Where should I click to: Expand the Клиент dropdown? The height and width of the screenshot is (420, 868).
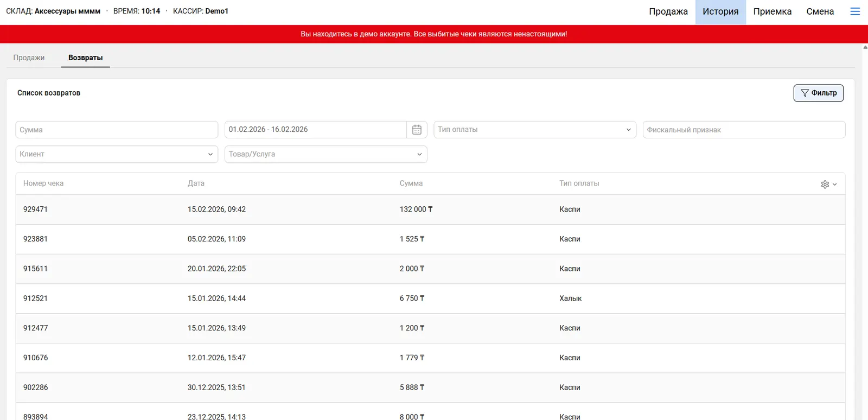117,154
